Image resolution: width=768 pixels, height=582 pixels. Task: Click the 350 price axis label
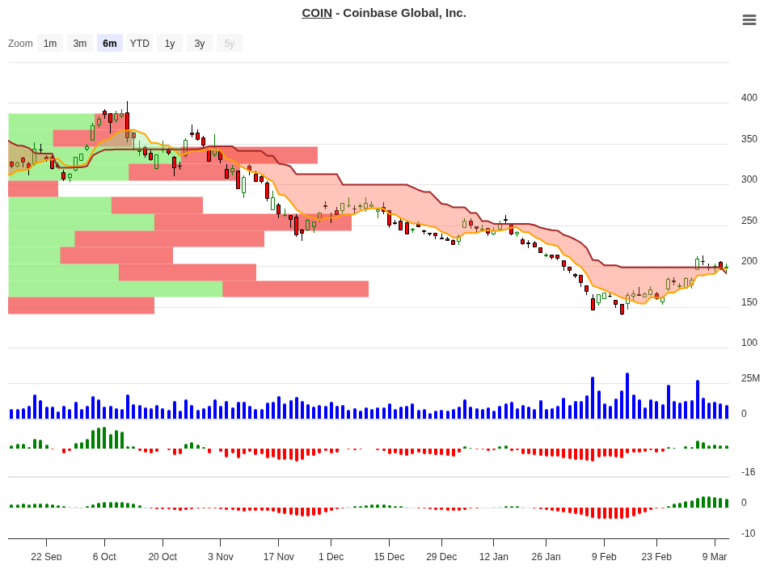tap(749, 139)
